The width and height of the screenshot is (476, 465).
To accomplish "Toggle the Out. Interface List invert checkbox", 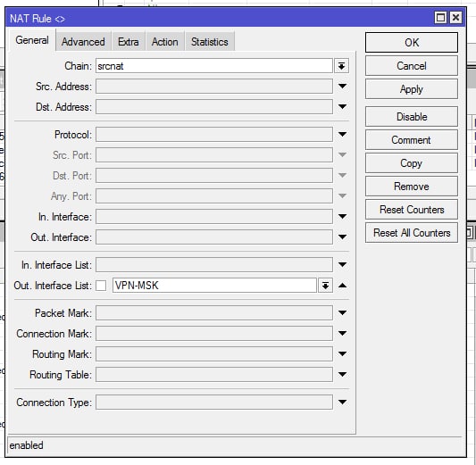I will pos(101,286).
